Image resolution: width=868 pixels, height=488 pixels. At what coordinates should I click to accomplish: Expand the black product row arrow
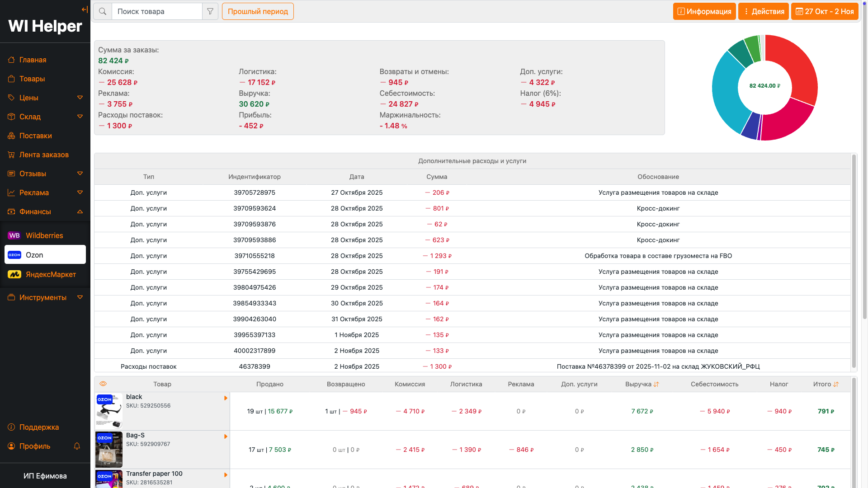point(226,398)
